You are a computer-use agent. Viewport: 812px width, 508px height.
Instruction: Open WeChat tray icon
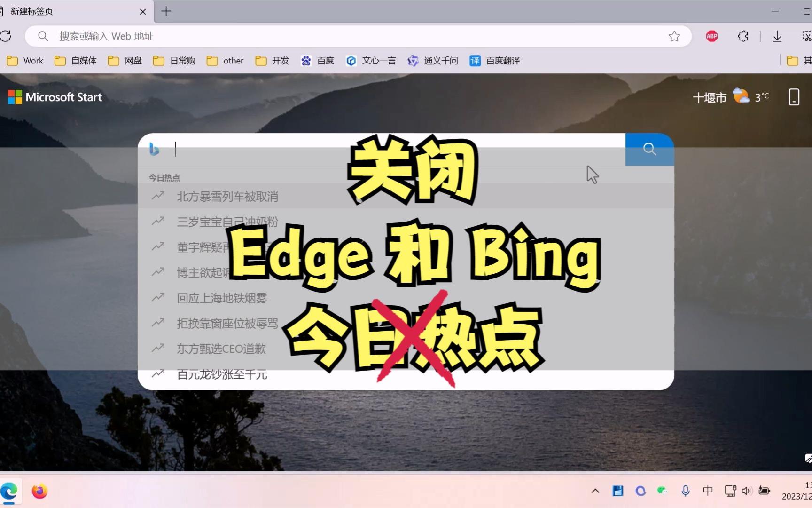[x=663, y=491]
